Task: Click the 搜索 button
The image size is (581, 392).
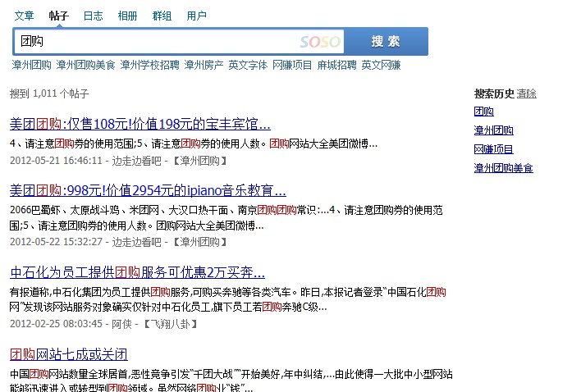Action: tap(386, 42)
